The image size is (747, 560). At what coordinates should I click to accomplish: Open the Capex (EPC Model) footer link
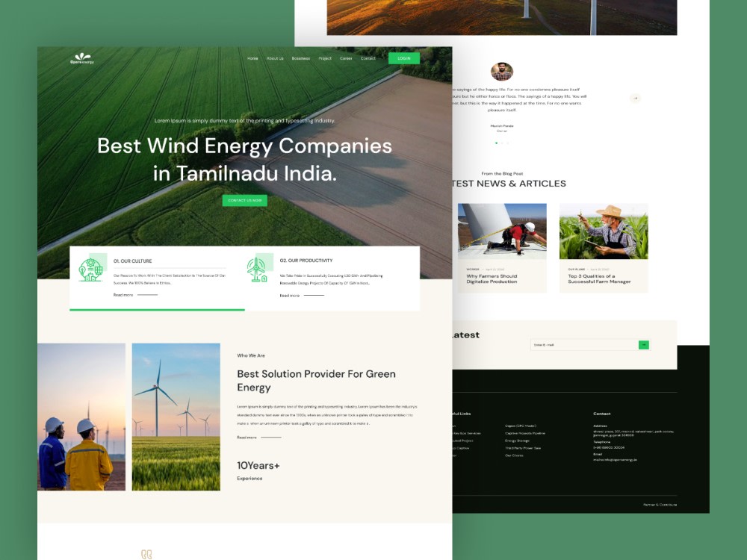[x=521, y=426]
